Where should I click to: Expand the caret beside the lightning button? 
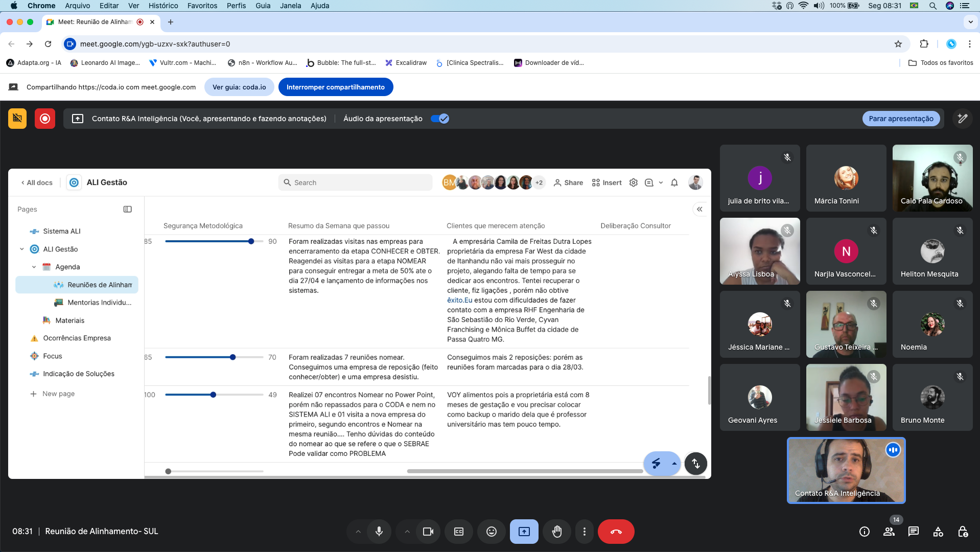coord(674,464)
